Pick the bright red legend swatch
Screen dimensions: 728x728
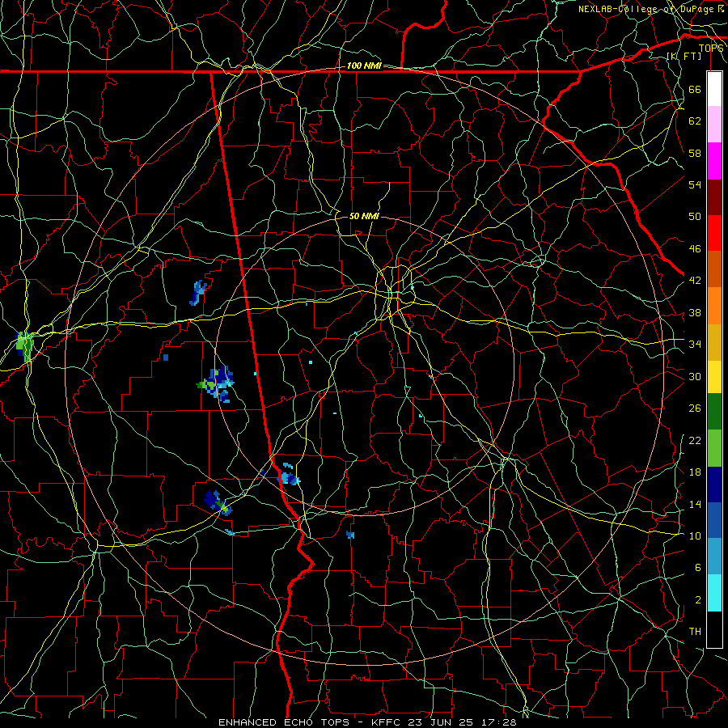pyautogui.click(x=714, y=233)
